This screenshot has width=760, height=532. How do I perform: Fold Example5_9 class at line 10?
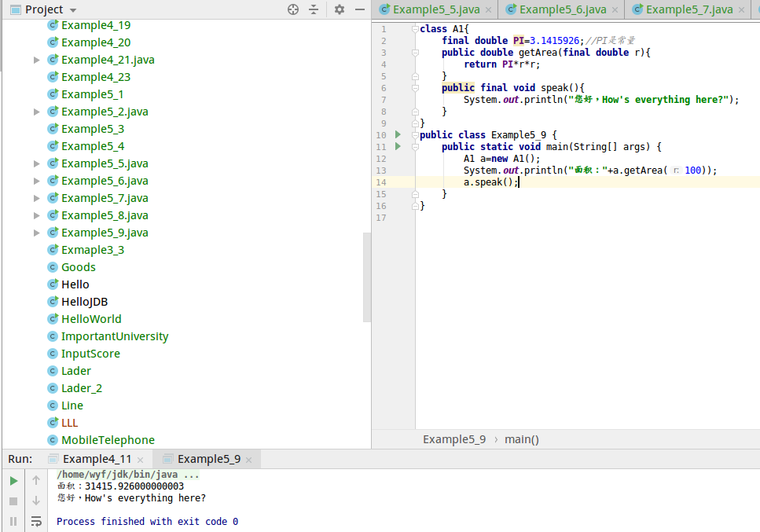416,134
